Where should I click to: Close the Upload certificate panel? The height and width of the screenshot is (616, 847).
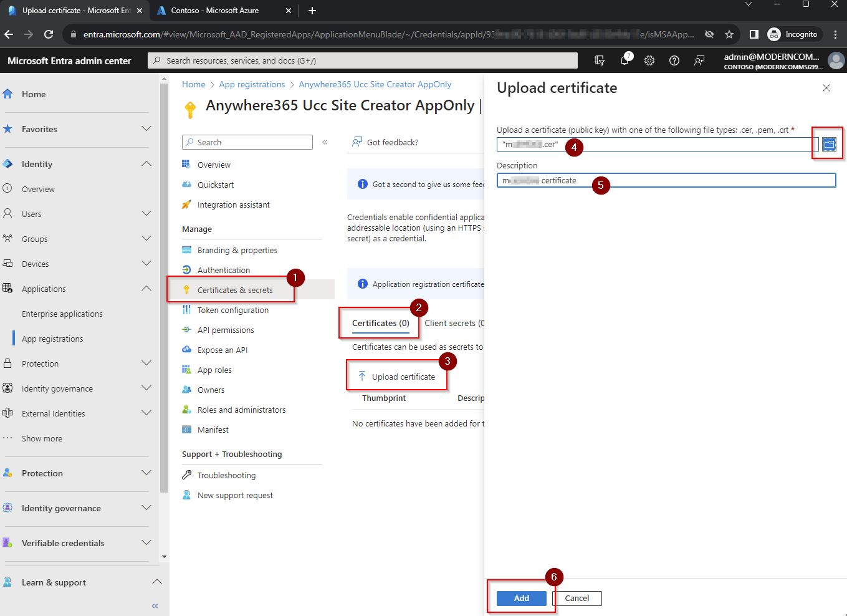826,88
